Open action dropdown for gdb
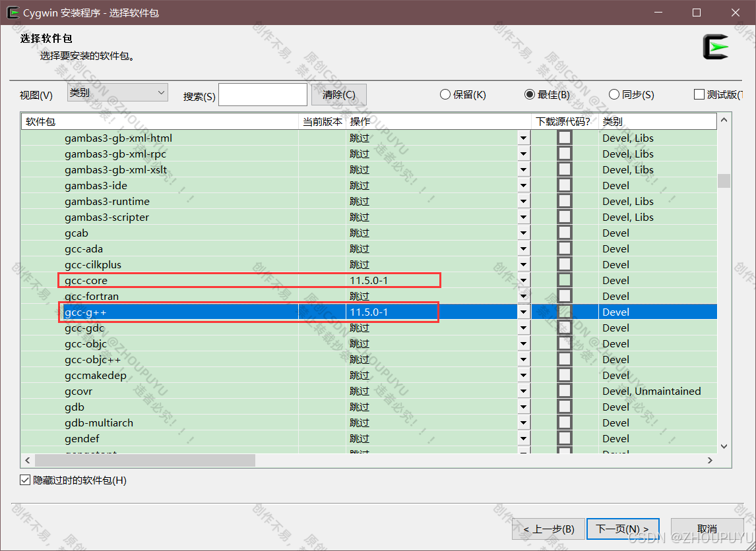This screenshot has width=756, height=551. [x=524, y=407]
